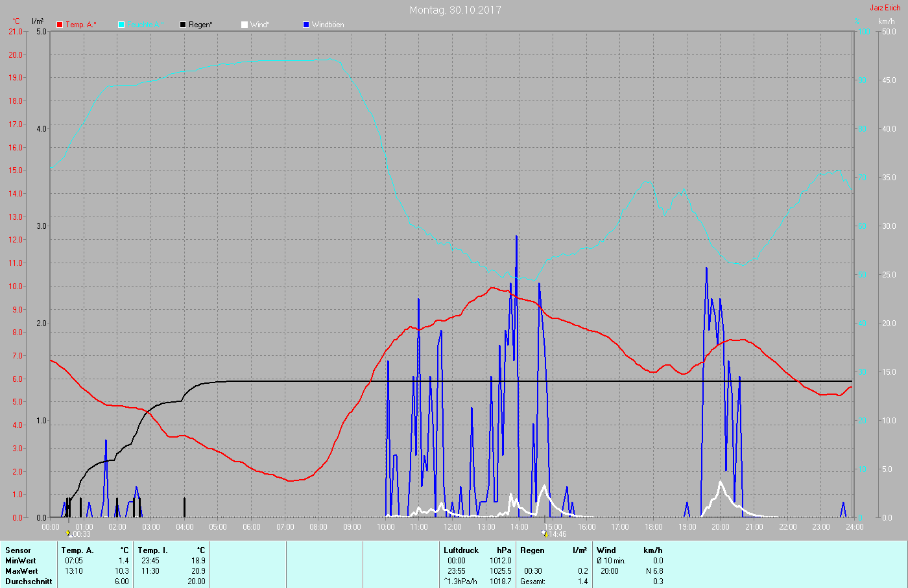Viewport: 908px width, 588px height.
Task: Click the maximum temperature time '13:10'
Action: pyautogui.click(x=74, y=571)
